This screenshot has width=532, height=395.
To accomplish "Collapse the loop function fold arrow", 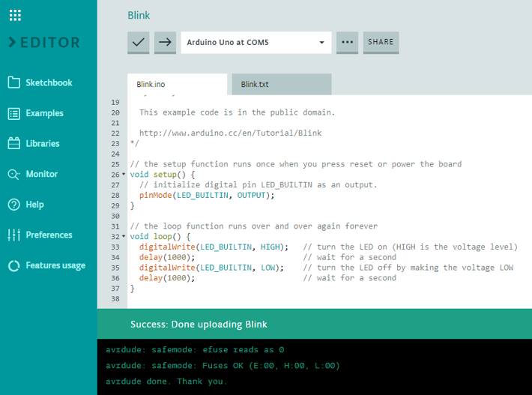I will (x=124, y=236).
